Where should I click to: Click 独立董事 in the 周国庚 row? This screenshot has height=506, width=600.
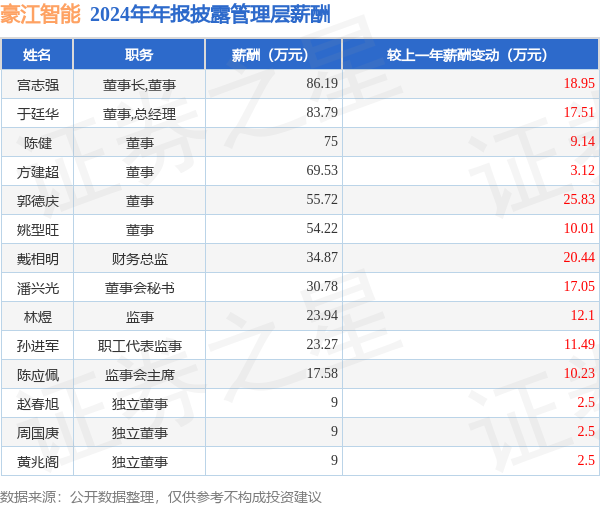(139, 434)
